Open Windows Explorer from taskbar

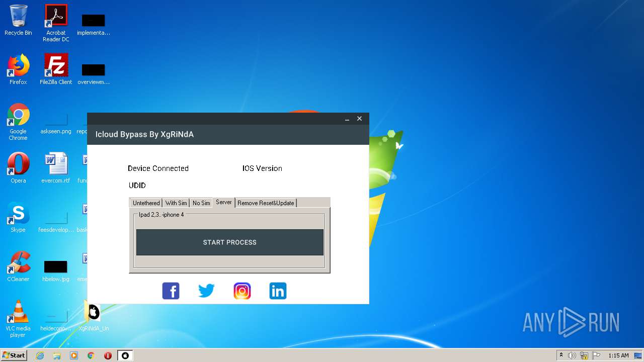tap(57, 355)
